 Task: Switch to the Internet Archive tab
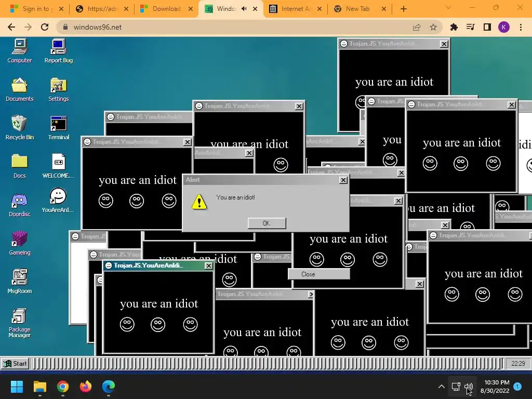[295, 9]
